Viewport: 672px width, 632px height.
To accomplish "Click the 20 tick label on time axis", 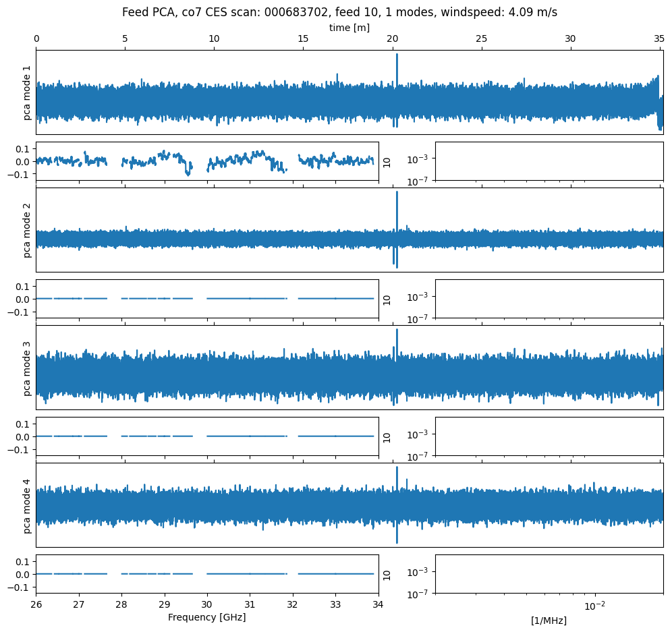I will pyautogui.click(x=393, y=39).
